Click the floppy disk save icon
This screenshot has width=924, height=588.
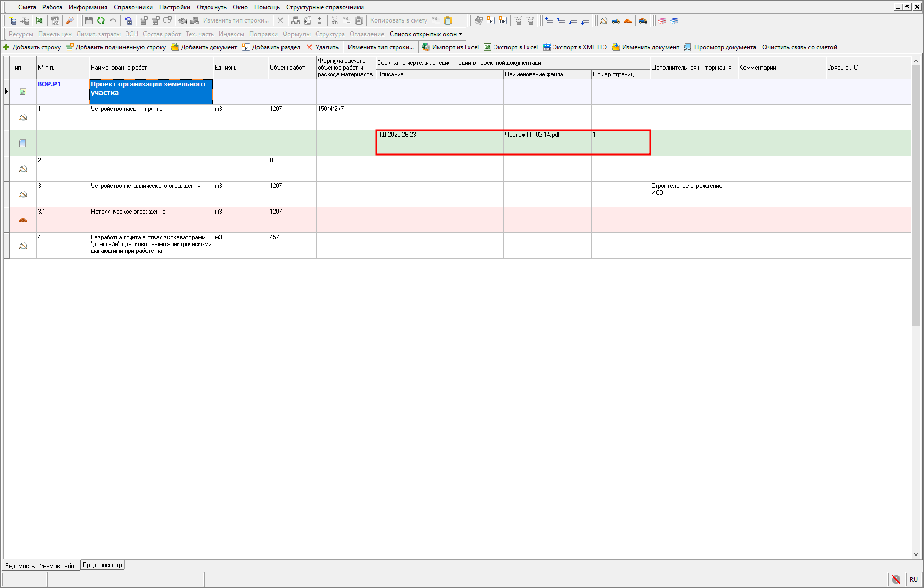88,20
